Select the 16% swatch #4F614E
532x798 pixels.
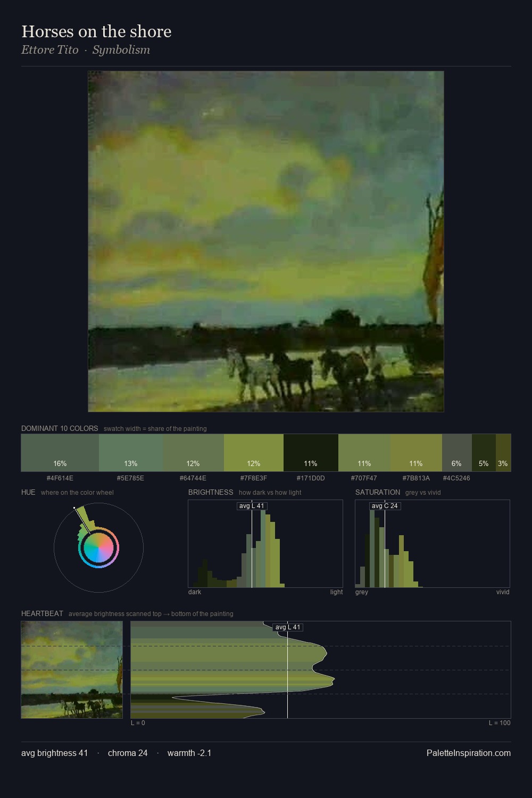coord(60,453)
